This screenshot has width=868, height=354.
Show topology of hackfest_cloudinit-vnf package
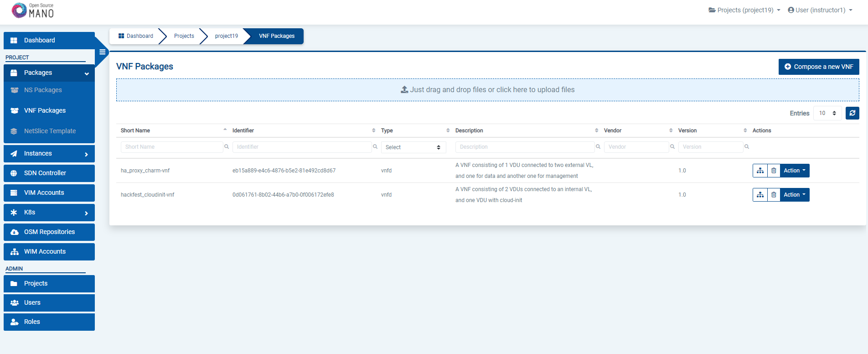click(760, 195)
